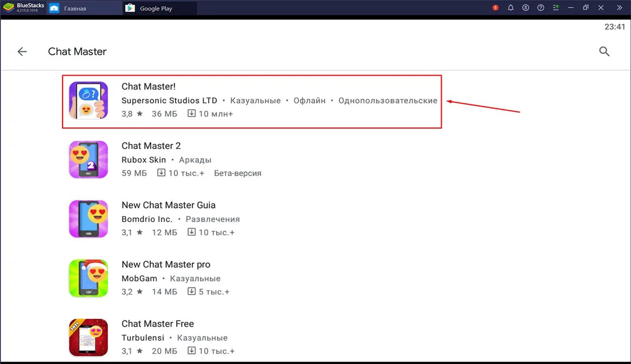Click the Развлечения genre label

[x=213, y=219]
